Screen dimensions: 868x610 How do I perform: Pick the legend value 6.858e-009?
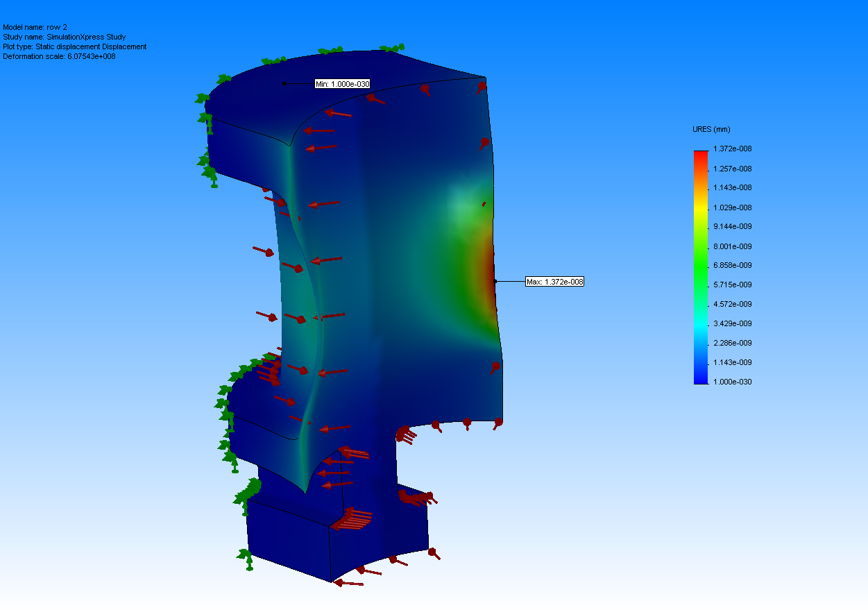click(733, 266)
